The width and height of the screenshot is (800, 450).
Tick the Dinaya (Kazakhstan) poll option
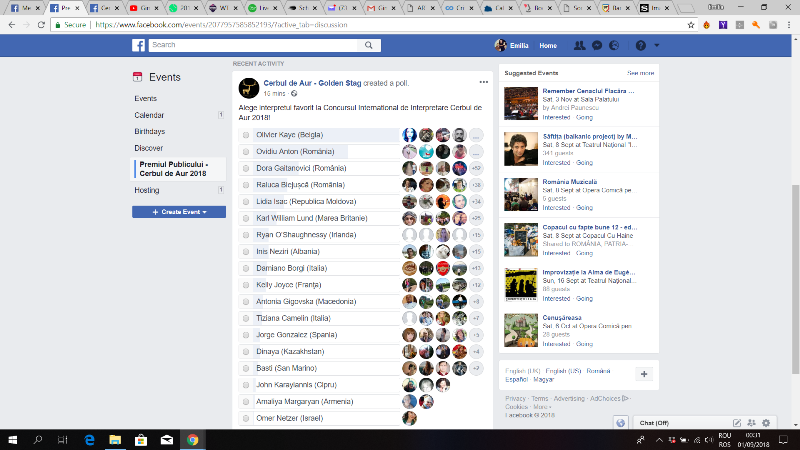246,351
